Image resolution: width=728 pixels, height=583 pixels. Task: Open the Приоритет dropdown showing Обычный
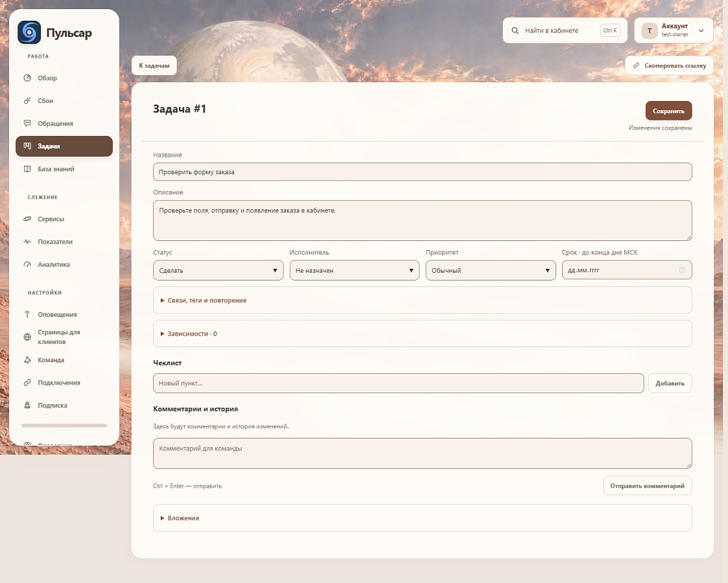point(491,270)
